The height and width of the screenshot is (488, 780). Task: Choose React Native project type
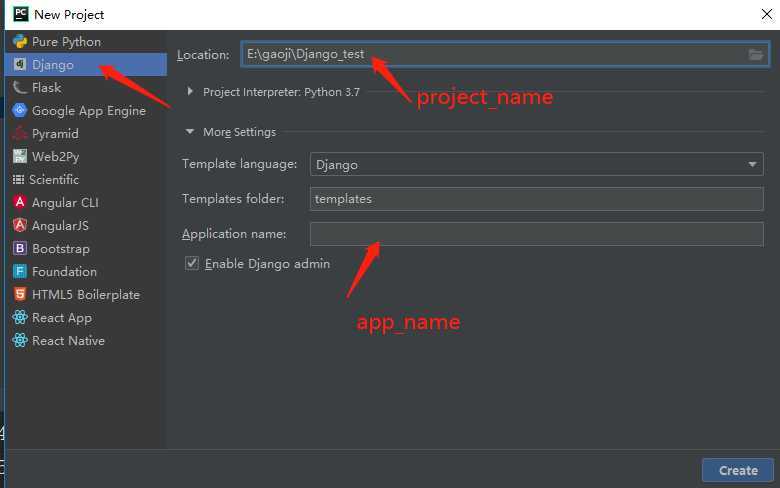86,340
